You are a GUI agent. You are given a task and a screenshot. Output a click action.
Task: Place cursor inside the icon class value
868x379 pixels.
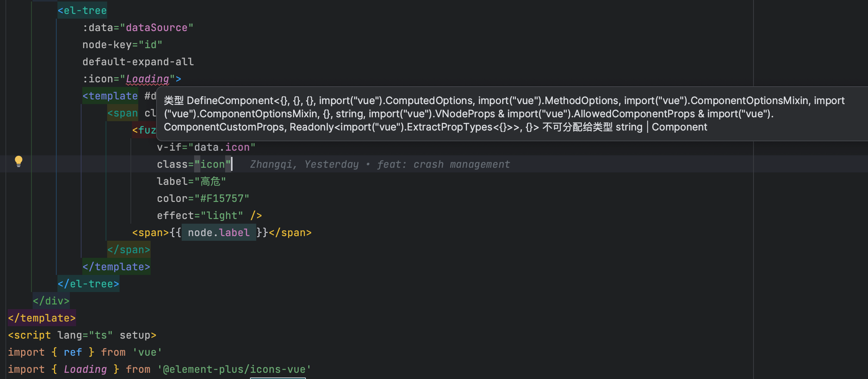[x=214, y=164]
